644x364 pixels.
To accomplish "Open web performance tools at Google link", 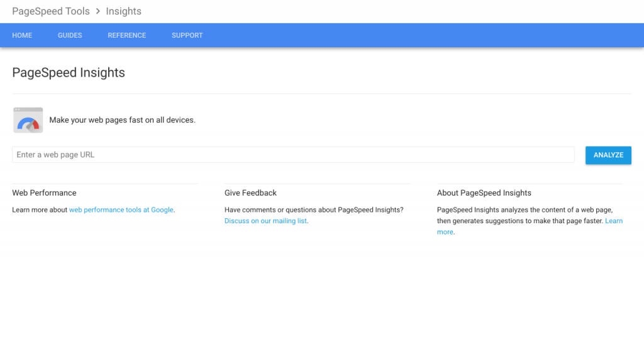I will [x=121, y=210].
